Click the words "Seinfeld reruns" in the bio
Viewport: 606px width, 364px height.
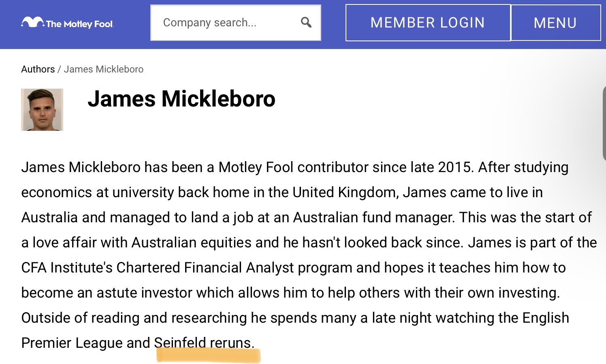pyautogui.click(x=204, y=343)
